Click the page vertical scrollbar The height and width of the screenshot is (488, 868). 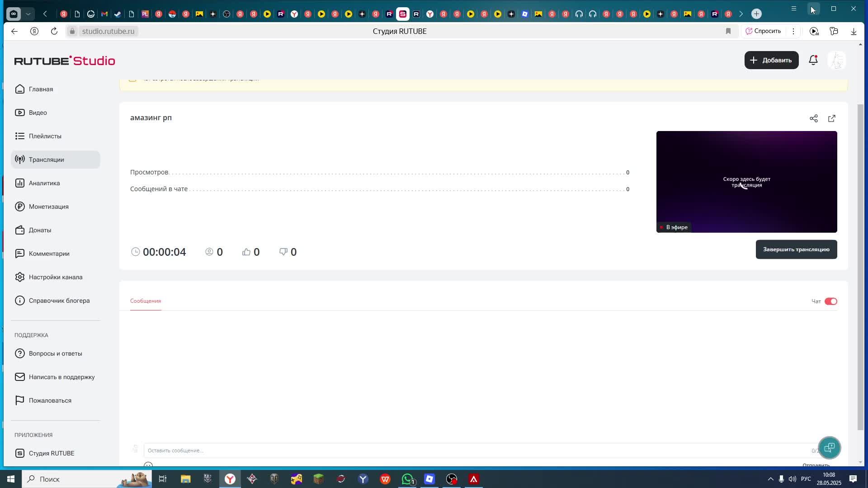click(x=860, y=267)
